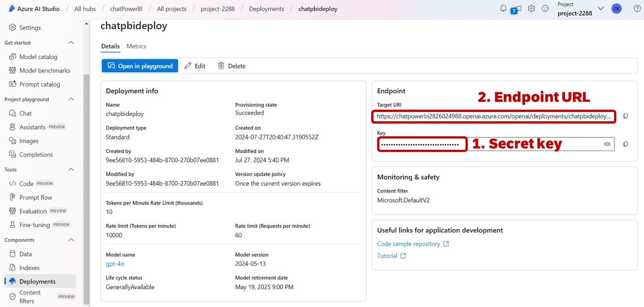Collapse the Tools section chevron
This screenshot has width=644, height=307.
tap(71, 169)
